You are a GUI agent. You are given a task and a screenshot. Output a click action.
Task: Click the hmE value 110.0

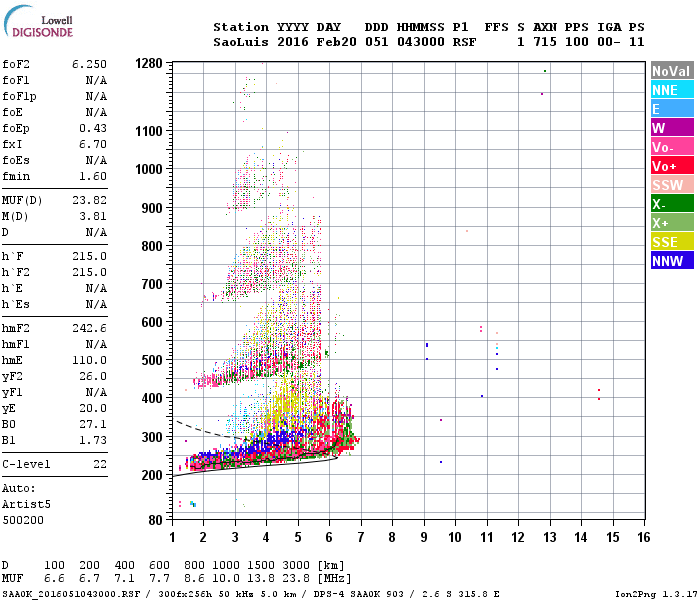coord(90,360)
